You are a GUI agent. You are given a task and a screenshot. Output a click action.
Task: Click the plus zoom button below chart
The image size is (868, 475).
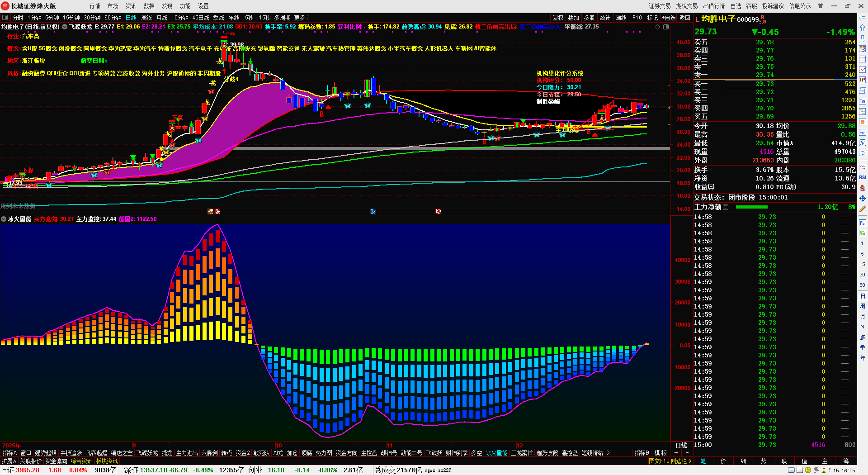click(x=676, y=453)
